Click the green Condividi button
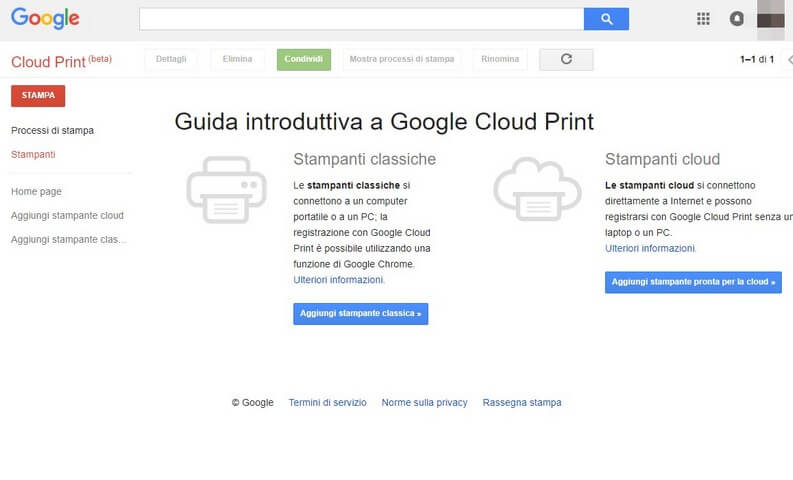This screenshot has height=480, width=793. pos(303,59)
